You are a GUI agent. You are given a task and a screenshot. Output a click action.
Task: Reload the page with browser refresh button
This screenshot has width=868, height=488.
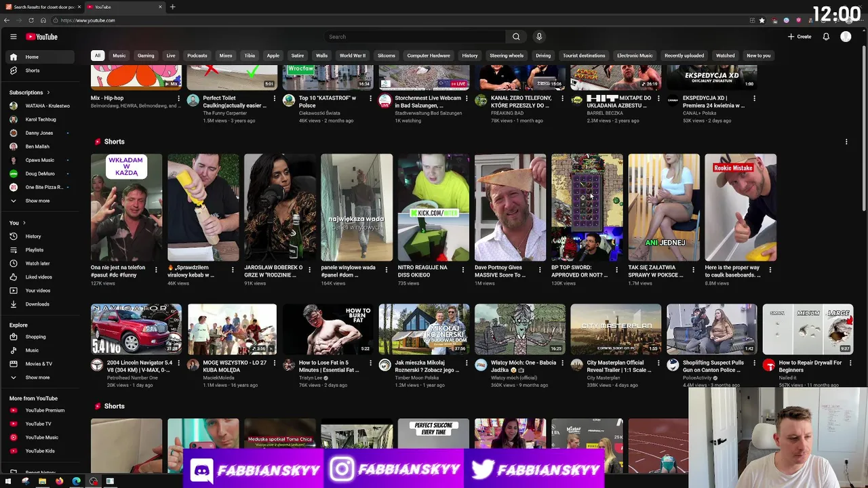pyautogui.click(x=31, y=20)
